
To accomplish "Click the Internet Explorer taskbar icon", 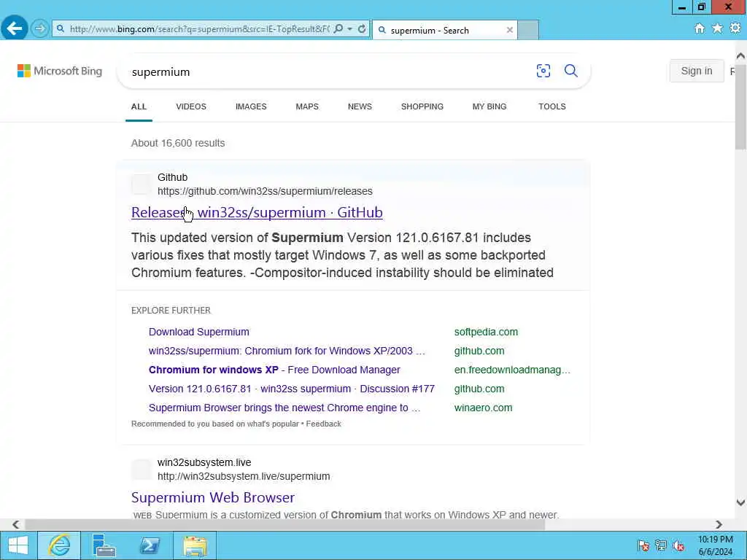I will [59, 545].
